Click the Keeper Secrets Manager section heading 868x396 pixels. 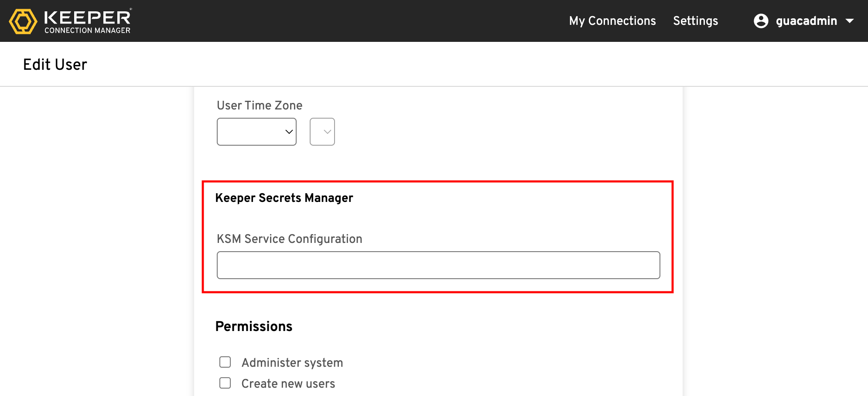[x=284, y=198]
